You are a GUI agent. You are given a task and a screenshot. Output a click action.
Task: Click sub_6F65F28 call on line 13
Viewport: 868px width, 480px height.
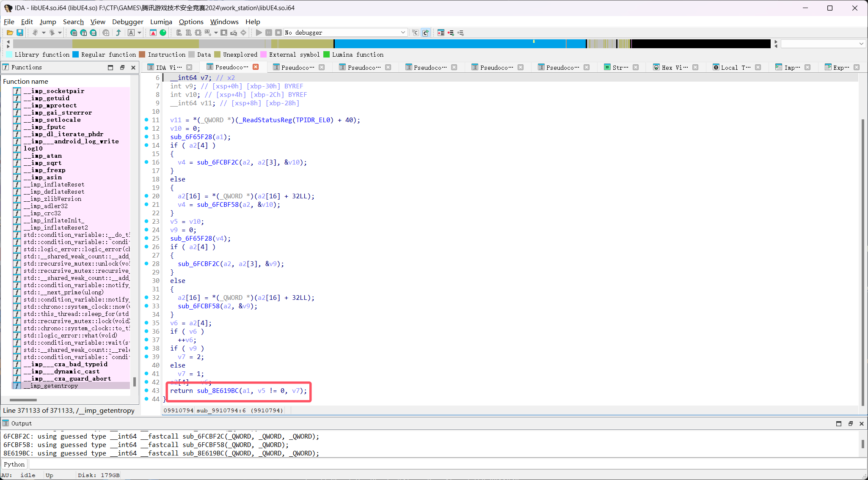(191, 137)
